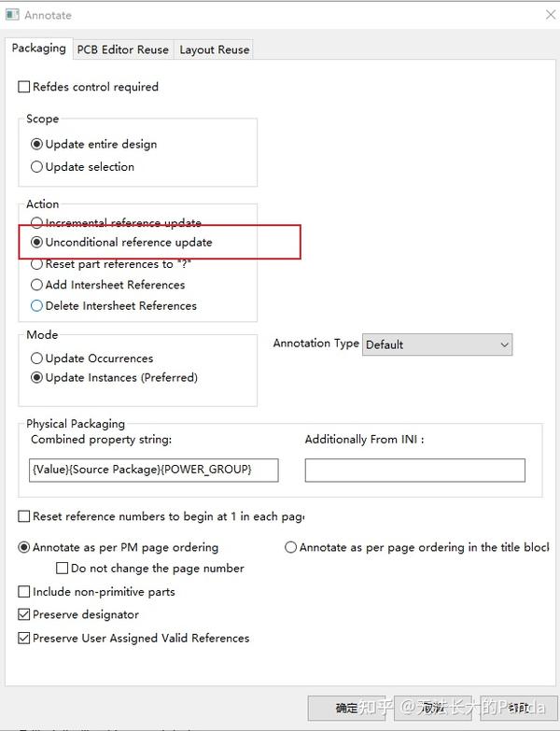Switch to the PCB Editor Reuse tab
The image size is (560, 731).
[x=122, y=49]
